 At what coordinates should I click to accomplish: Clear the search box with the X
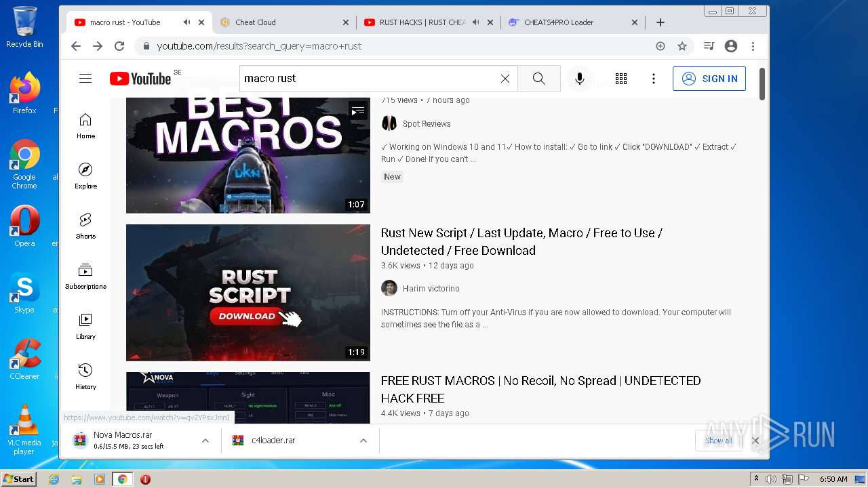click(505, 79)
